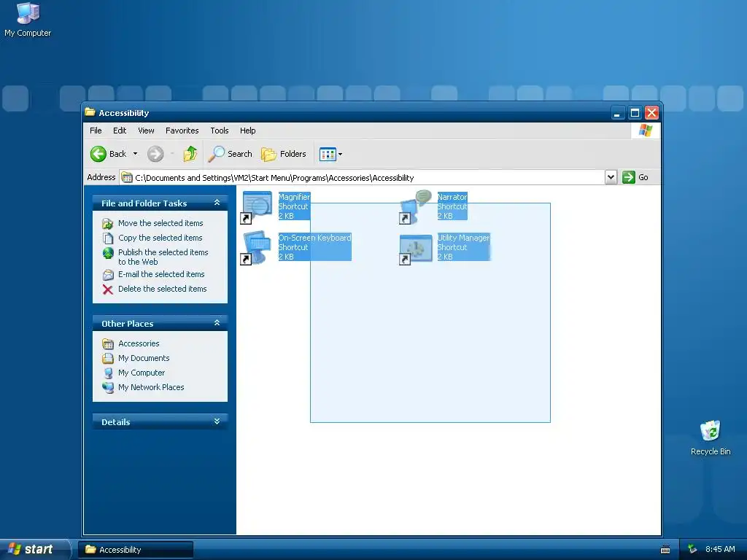Go to Accessories in Other Places
Screen dimensions: 747x560
[139, 343]
